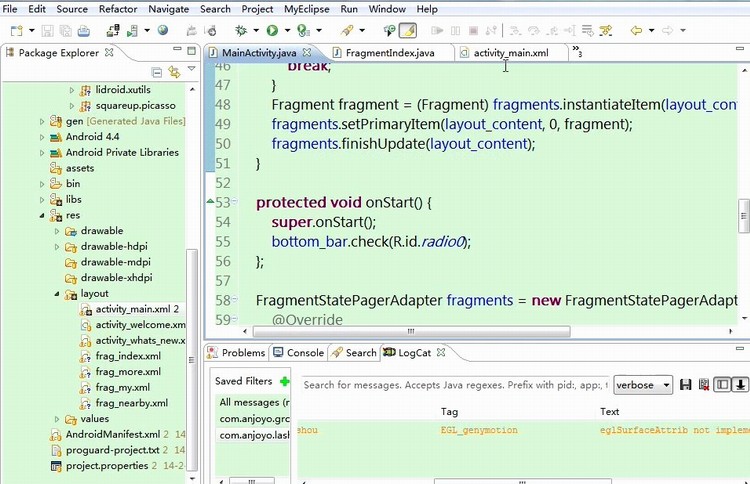
Task: Switch to the FragmentIndex.java tab
Action: click(390, 53)
